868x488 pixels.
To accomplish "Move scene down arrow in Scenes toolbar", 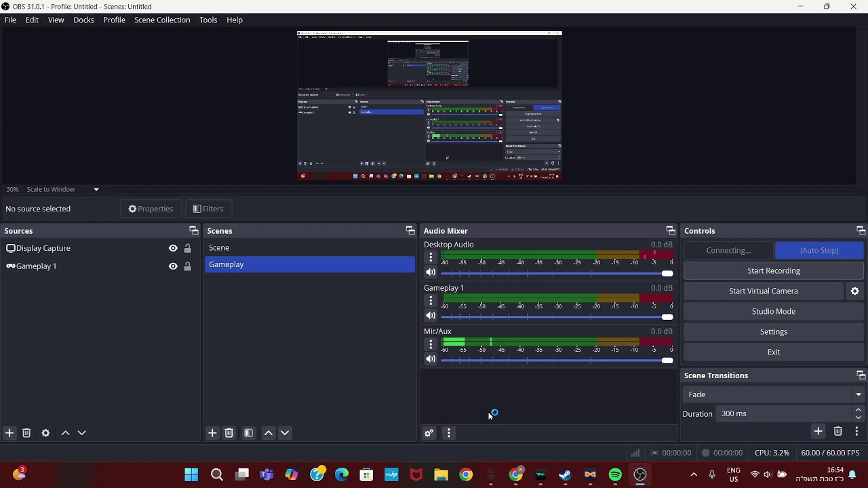I will tap(285, 432).
